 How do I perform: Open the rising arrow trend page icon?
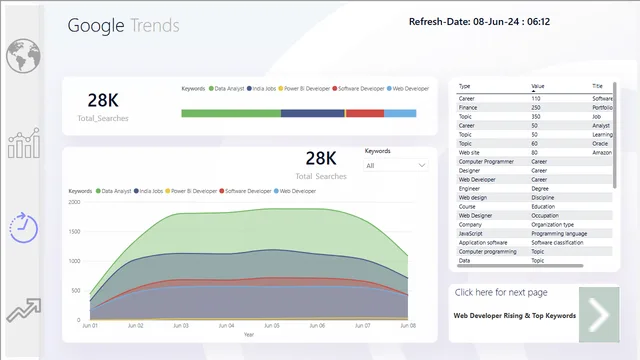(x=24, y=310)
